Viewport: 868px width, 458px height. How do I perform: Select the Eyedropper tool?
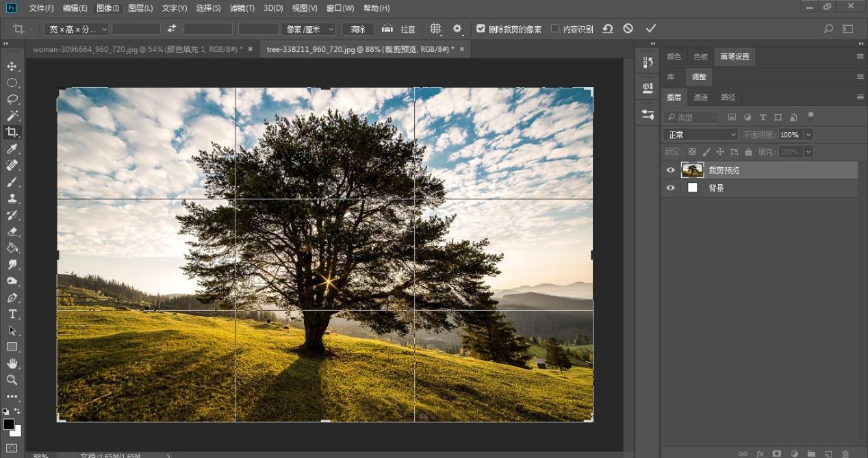(12, 149)
